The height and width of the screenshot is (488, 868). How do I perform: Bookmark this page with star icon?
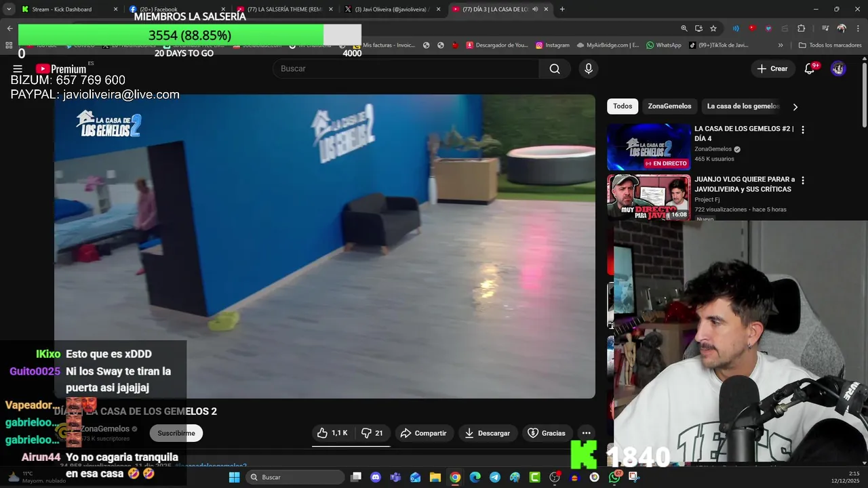[x=713, y=28]
